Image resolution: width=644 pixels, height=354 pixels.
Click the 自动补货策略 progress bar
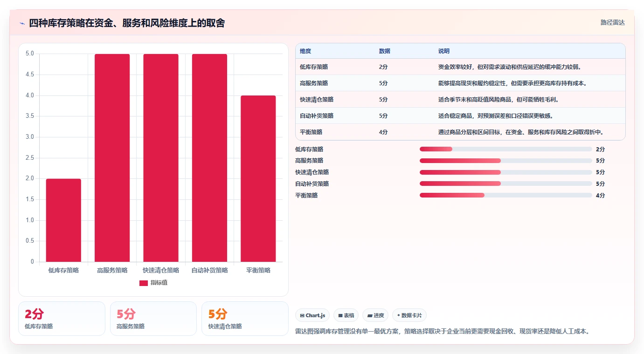tap(506, 184)
